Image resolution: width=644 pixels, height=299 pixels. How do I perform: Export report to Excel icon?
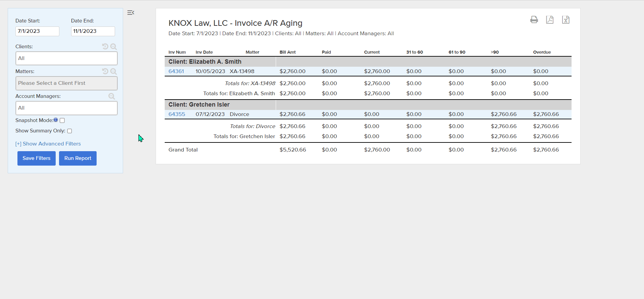566,20
